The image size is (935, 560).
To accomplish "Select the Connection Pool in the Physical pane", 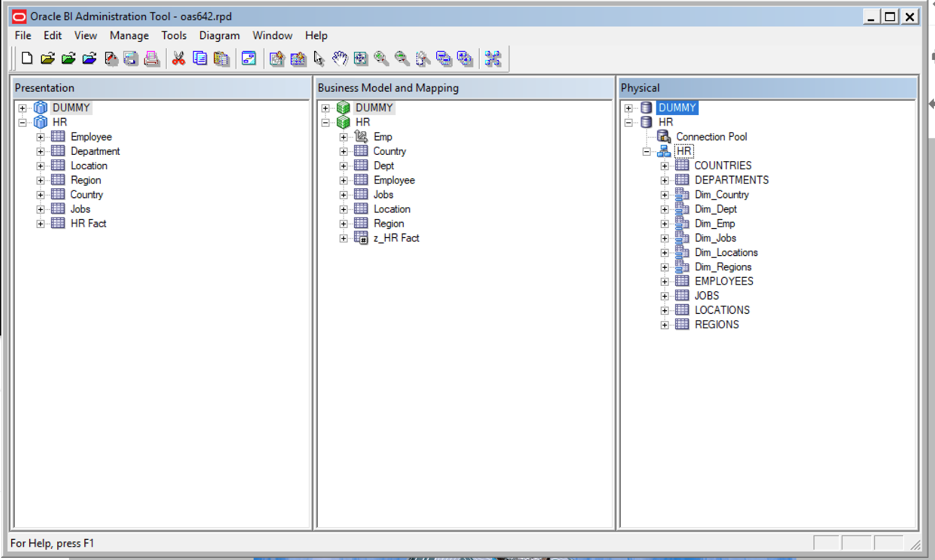I will coord(711,136).
